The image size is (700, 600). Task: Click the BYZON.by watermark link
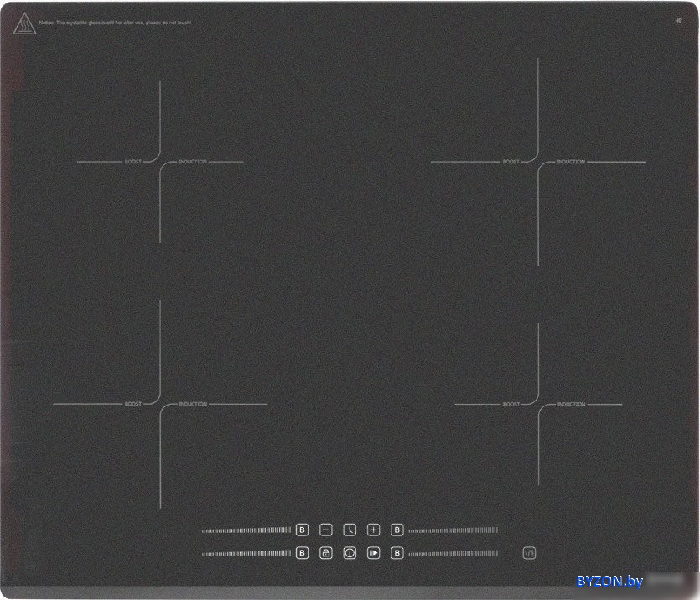click(609, 582)
